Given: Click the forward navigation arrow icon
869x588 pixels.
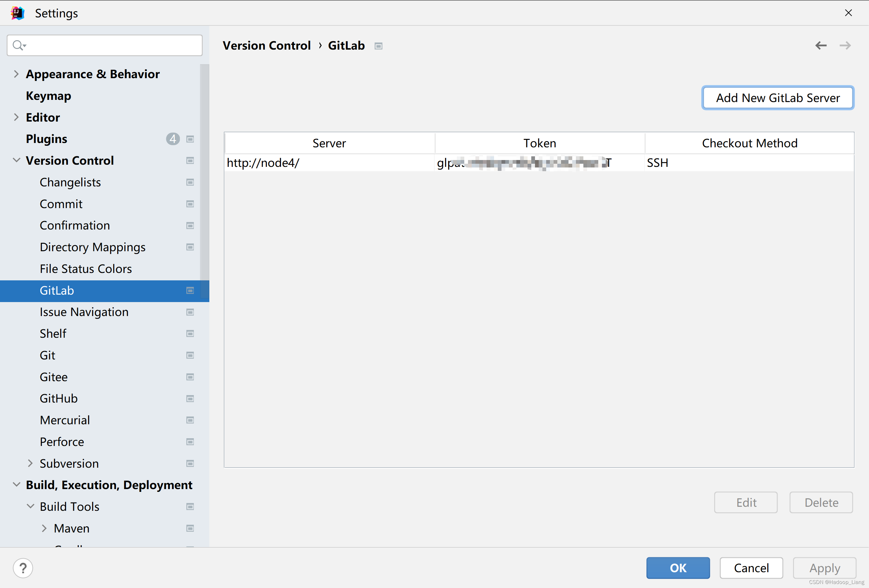Looking at the screenshot, I should (845, 46).
